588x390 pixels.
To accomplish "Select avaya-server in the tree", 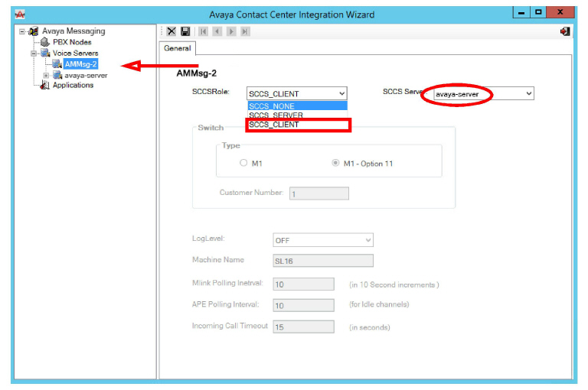I will pyautogui.click(x=86, y=75).
